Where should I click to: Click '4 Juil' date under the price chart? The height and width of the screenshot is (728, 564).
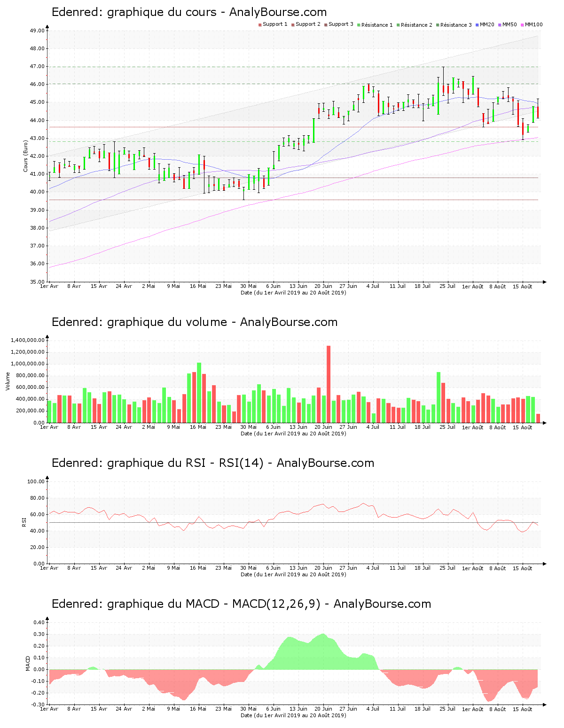point(373,286)
